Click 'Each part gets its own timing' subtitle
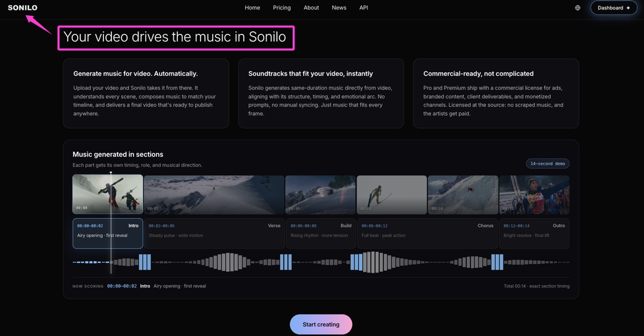This screenshot has height=336, width=644. (137, 165)
